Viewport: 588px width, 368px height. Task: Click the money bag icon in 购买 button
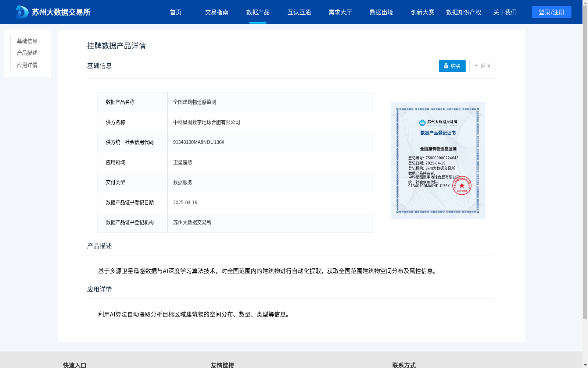pyautogui.click(x=446, y=66)
